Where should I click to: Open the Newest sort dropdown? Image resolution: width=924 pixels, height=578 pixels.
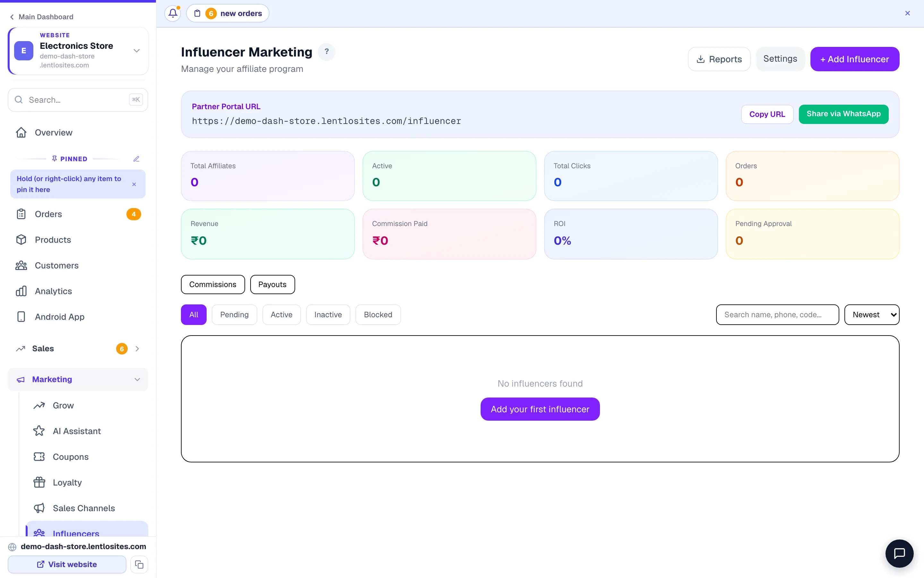click(x=872, y=315)
